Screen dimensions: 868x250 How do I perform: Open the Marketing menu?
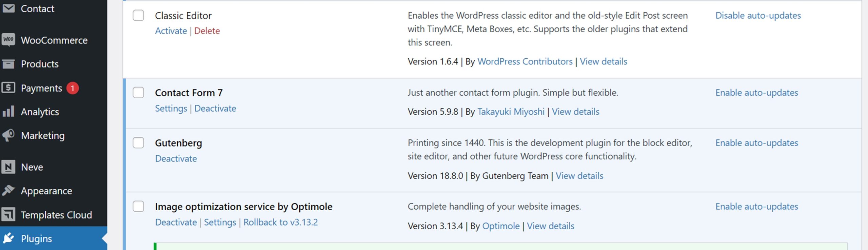tap(43, 136)
